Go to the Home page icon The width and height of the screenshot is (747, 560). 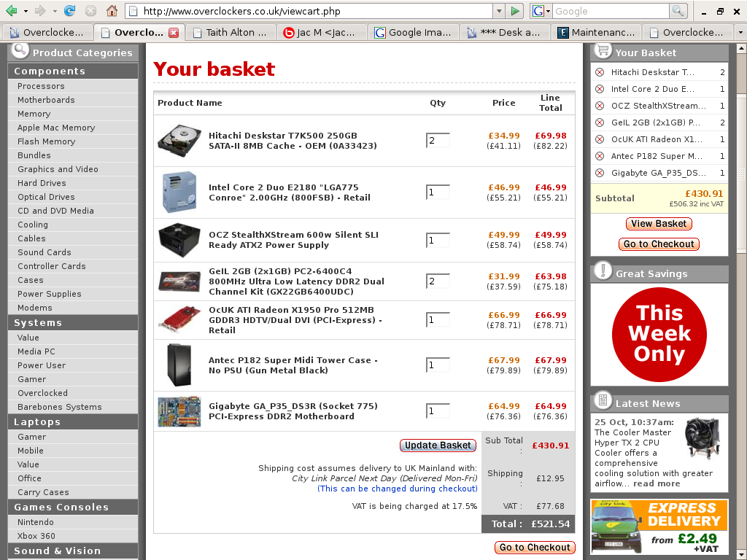click(112, 10)
